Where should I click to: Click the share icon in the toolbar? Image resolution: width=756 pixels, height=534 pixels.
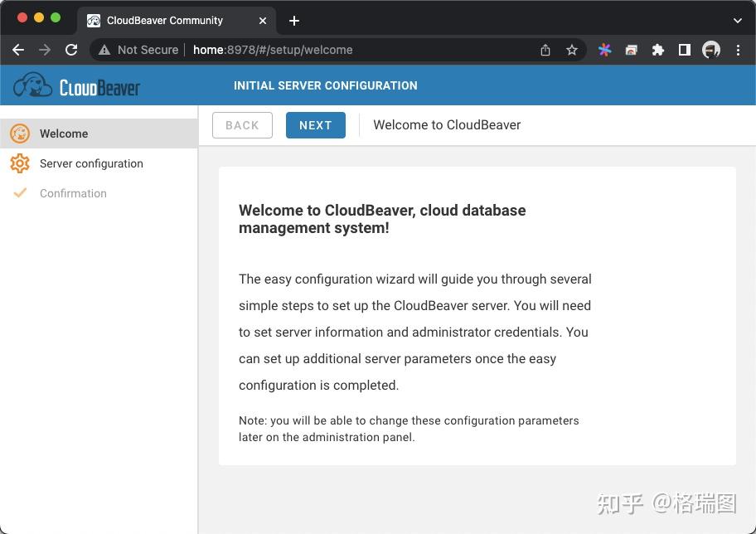point(545,50)
